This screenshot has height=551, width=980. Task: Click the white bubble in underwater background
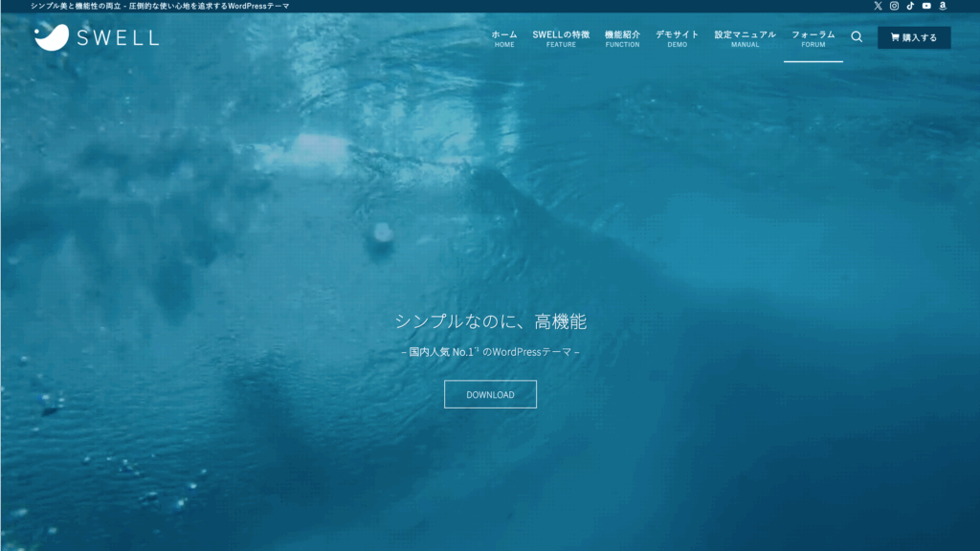point(382,232)
